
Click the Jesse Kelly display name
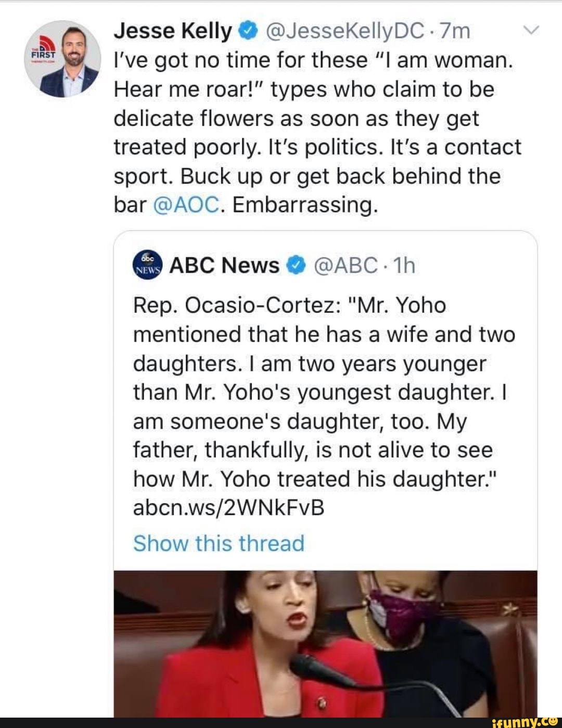173,32
